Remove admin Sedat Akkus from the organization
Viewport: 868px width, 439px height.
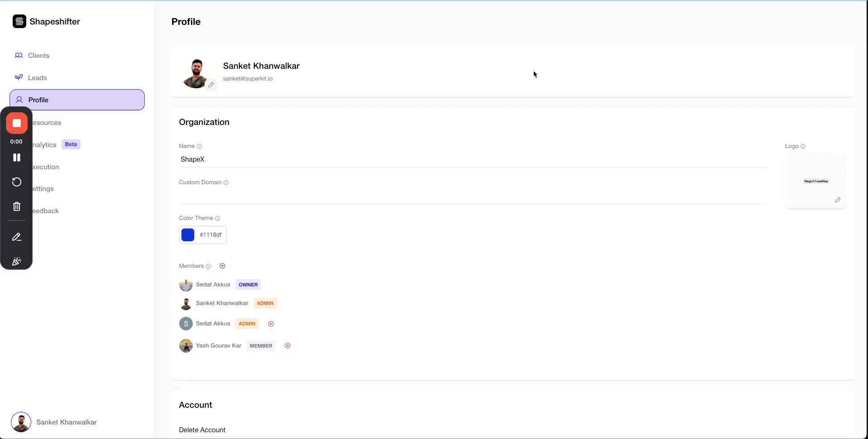(271, 323)
